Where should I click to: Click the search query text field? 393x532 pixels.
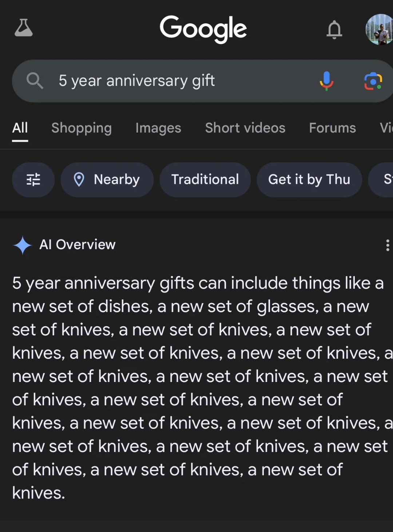tap(175, 80)
